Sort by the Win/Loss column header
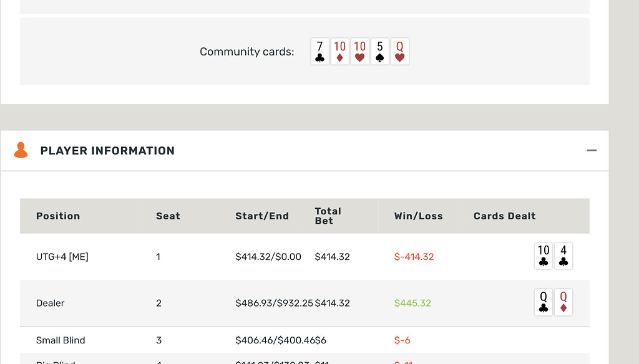This screenshot has width=639, height=364. tap(417, 216)
